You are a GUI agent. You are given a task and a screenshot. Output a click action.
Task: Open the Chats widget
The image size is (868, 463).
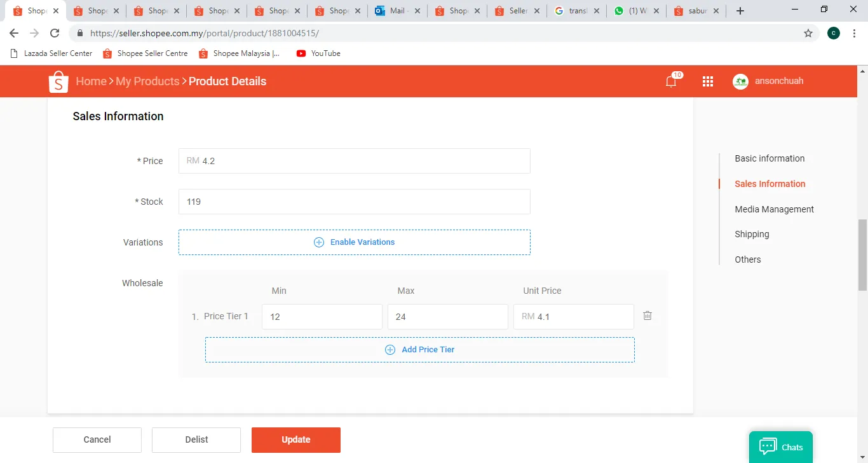[781, 447]
